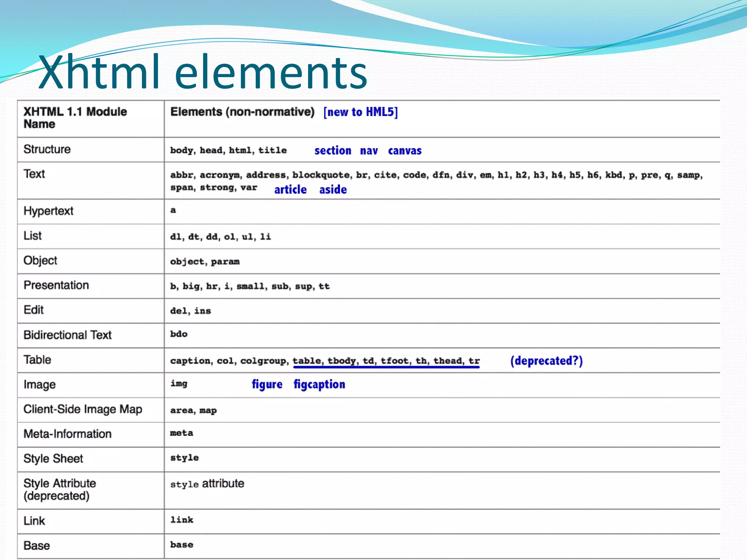Click the 'Elements (non-normative)' header text
Screen dimensions: 747x560
click(242, 112)
